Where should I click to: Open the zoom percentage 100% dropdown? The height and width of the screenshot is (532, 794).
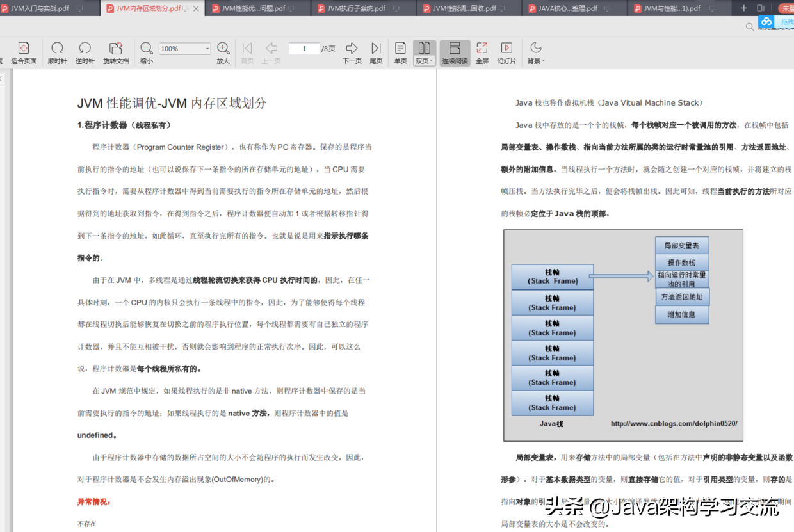[207, 49]
